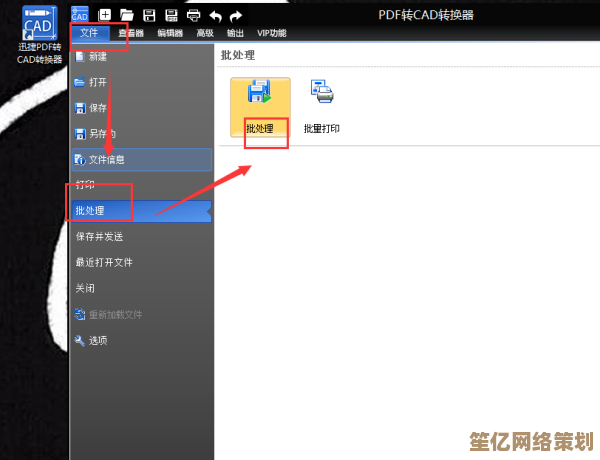
Task: Click the CAD app logo in title bar
Action: point(80,15)
